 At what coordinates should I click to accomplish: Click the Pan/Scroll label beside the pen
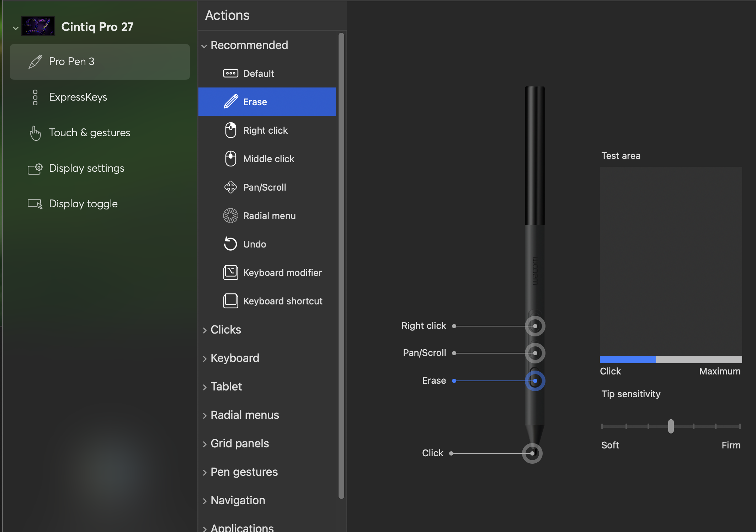click(x=425, y=353)
